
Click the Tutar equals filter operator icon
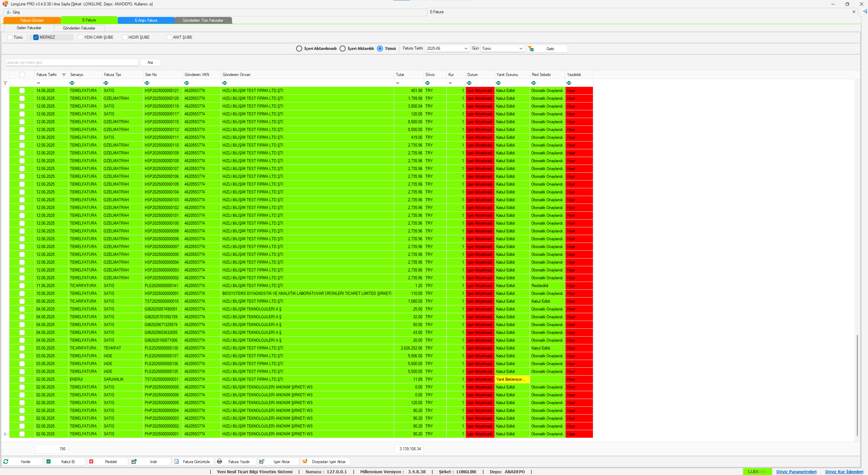(x=398, y=83)
